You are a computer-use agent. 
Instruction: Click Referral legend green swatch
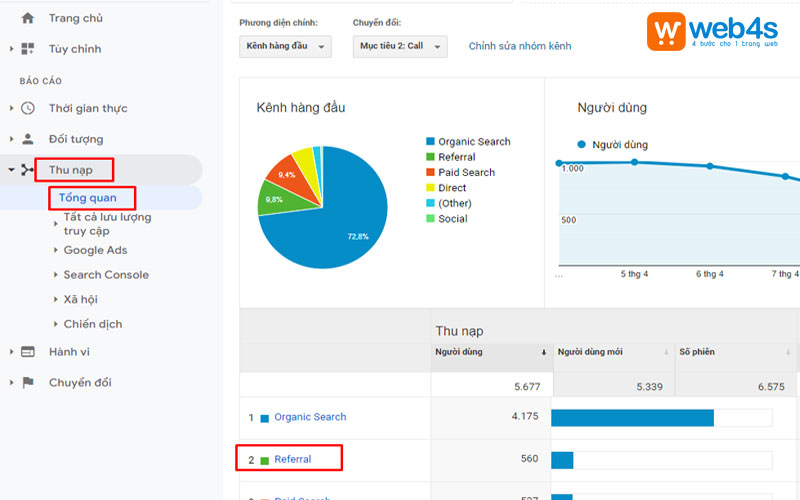coord(430,157)
